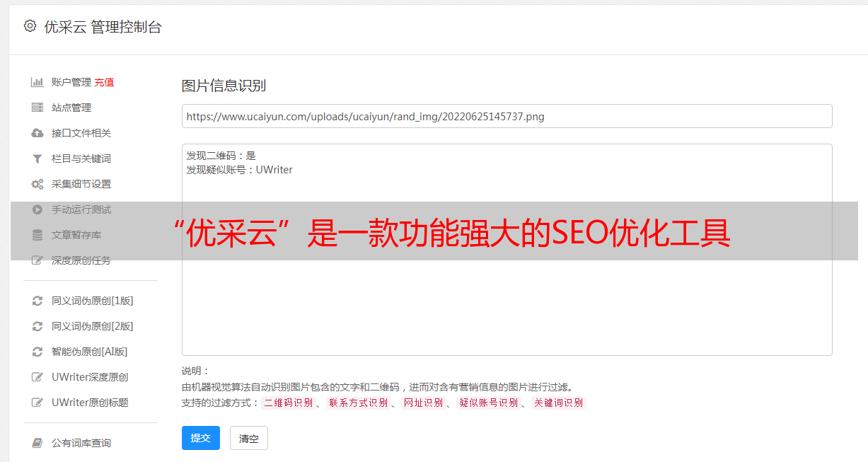Click the edit icon next to UWriter深度原创
The image size is (868, 462).
click(x=37, y=377)
